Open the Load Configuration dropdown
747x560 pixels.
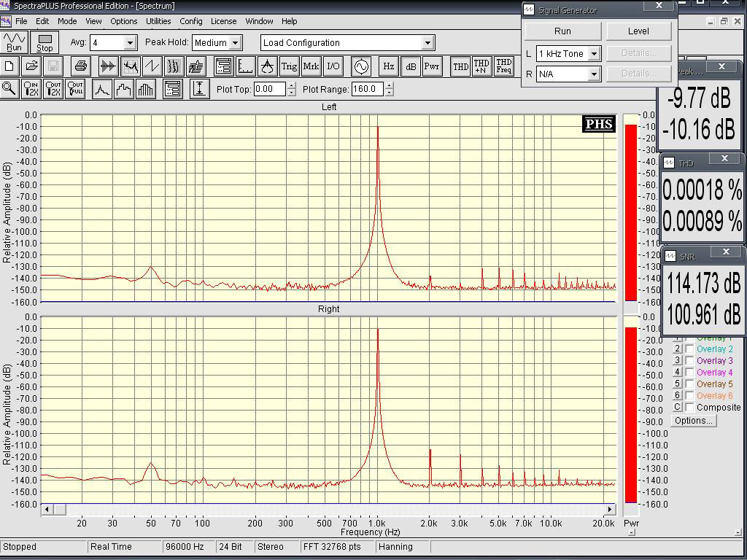[427, 43]
